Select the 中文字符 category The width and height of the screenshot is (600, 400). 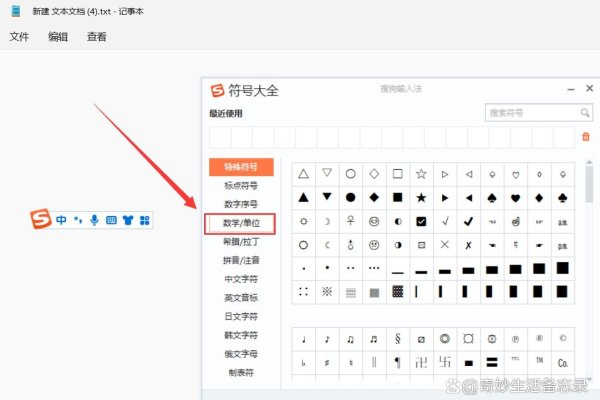click(x=241, y=279)
